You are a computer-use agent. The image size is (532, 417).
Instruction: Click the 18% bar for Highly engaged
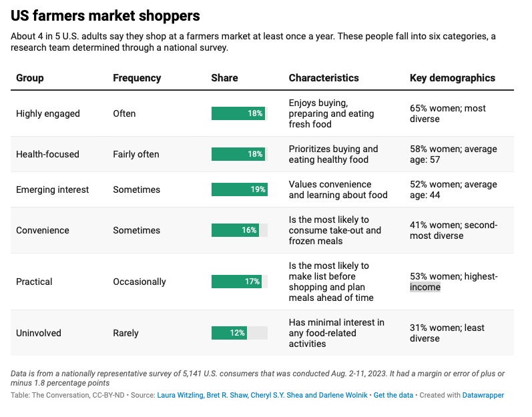point(238,113)
